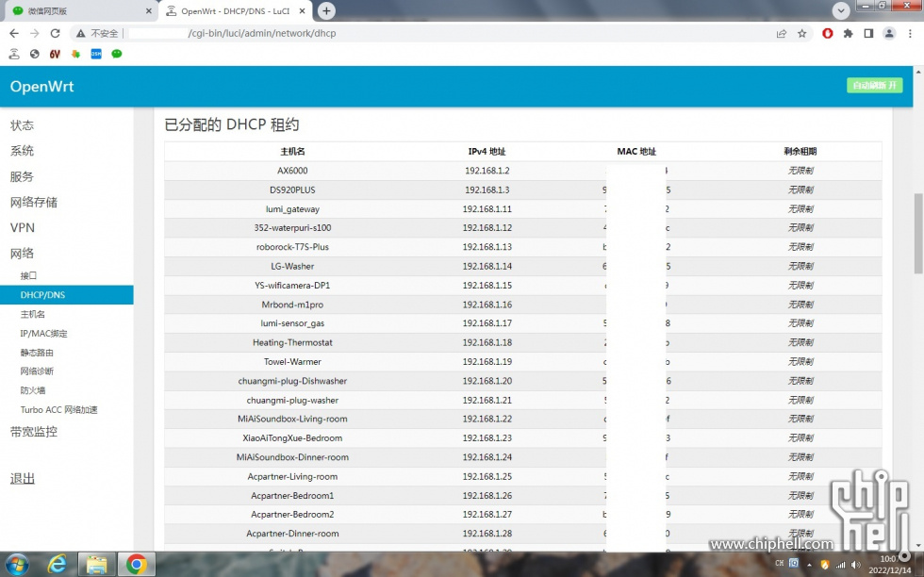Close the 微信网页版 tab

coord(149,11)
